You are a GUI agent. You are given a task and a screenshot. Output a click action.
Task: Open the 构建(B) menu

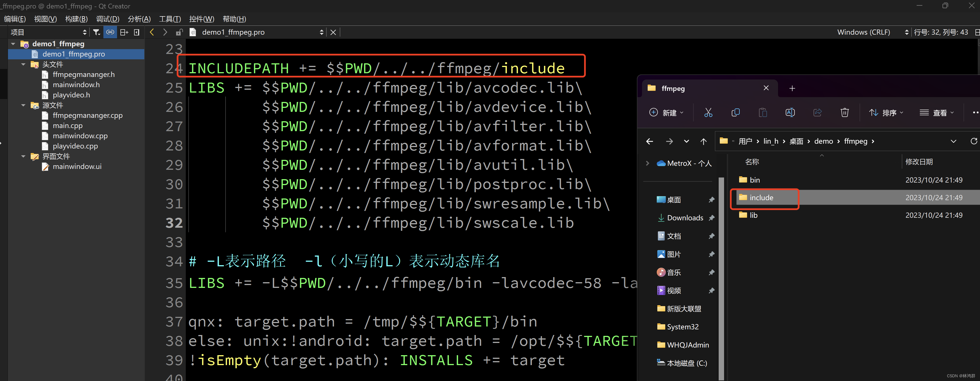coord(76,19)
